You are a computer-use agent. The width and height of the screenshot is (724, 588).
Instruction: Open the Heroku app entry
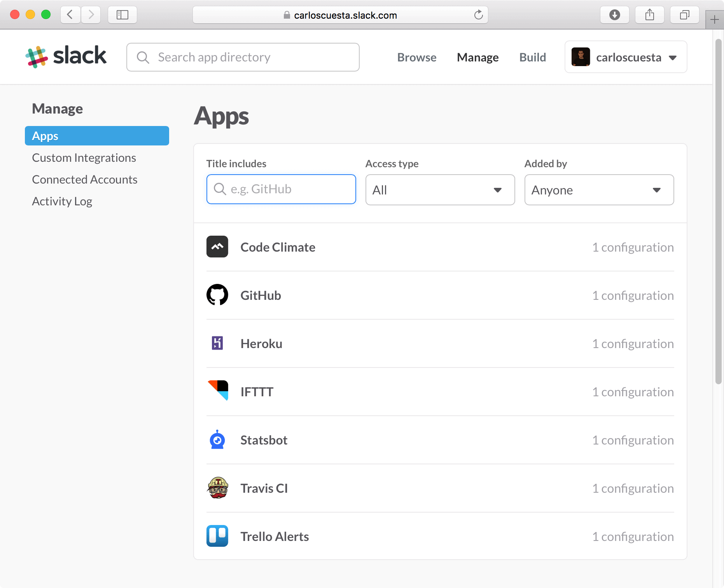pyautogui.click(x=440, y=343)
